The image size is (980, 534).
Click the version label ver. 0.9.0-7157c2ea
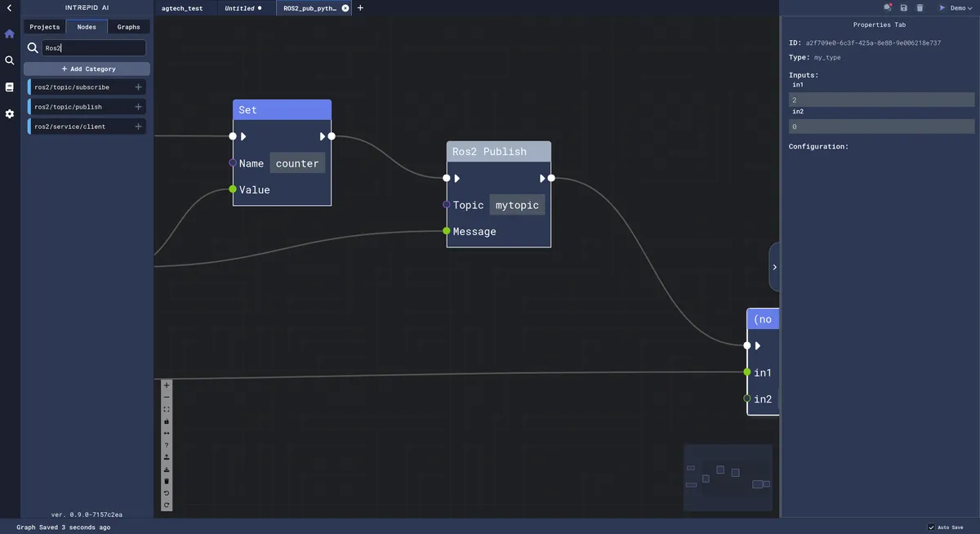[x=87, y=514]
